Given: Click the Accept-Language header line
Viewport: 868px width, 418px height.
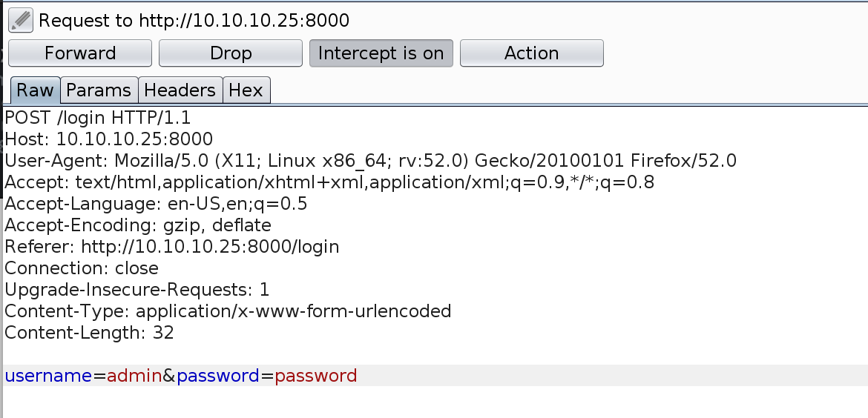Looking at the screenshot, I should pos(156,204).
